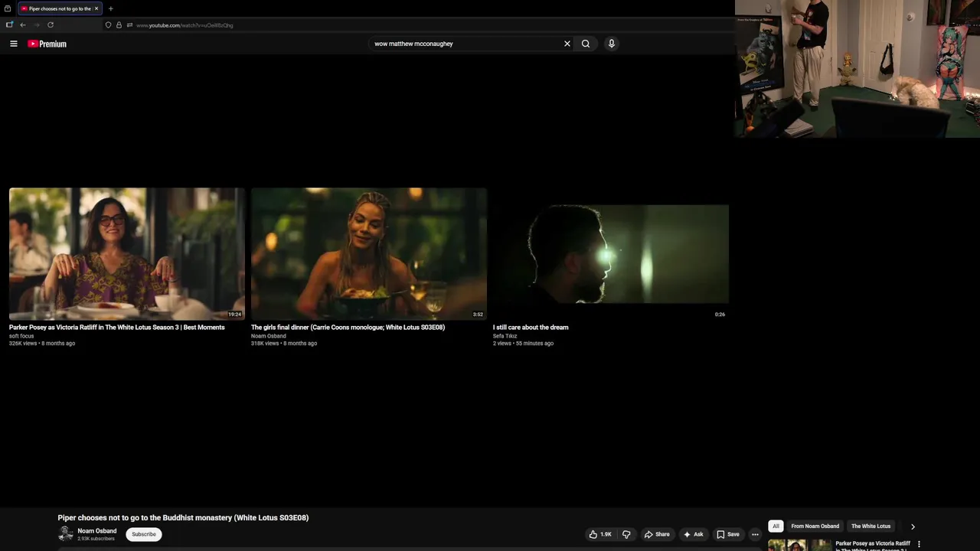Screen dimensions: 980x551
Task: Select 'The White Lotus' filter chip
Action: click(x=871, y=527)
